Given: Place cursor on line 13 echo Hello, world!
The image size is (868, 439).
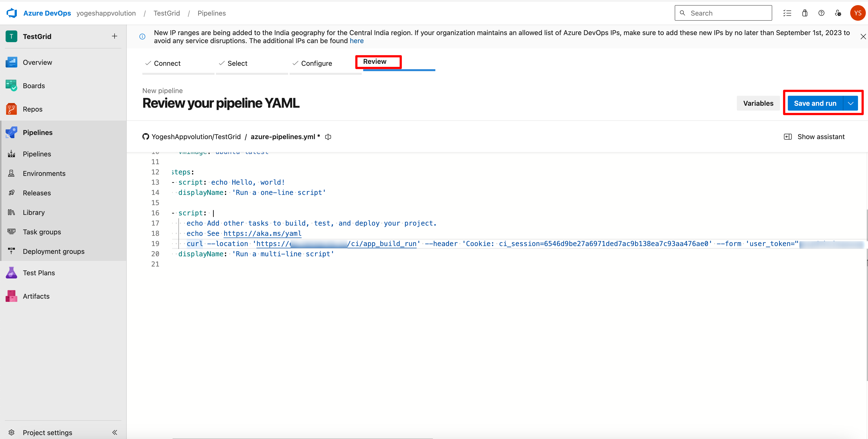Looking at the screenshot, I should [x=248, y=182].
